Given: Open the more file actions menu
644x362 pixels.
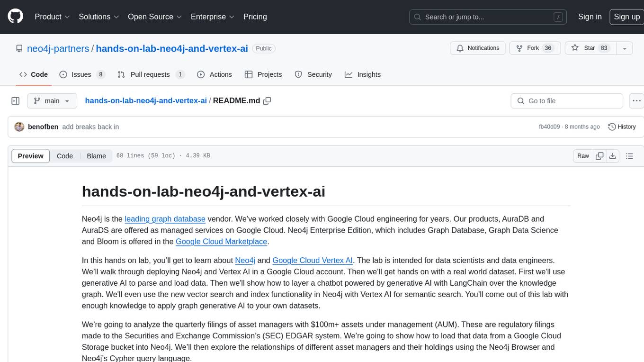Looking at the screenshot, I should pos(636,101).
